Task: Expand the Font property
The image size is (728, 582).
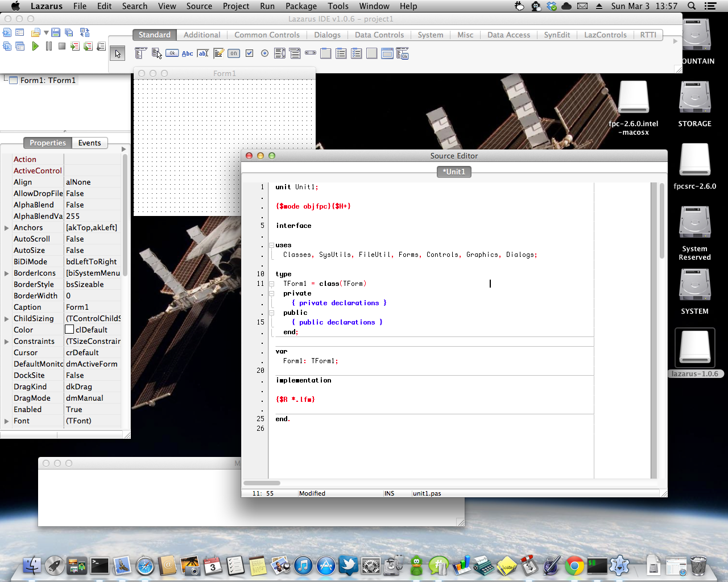Action: (x=6, y=421)
